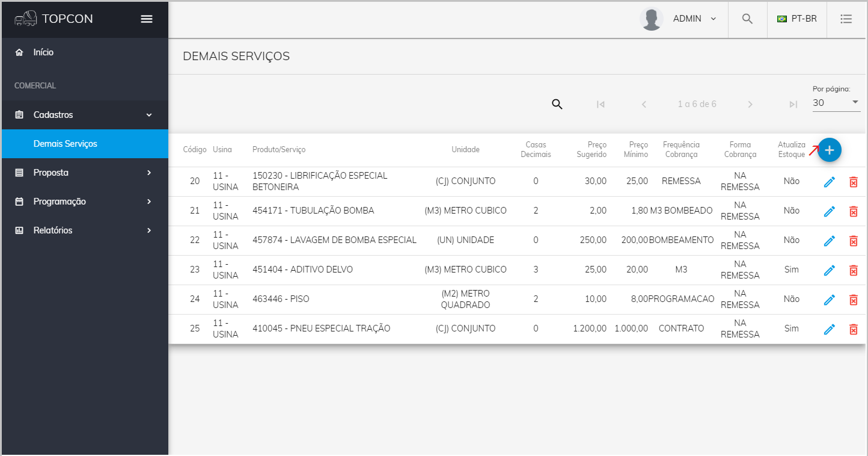Click the '(UN) UNIDADE' unit cell
868x456 pixels.
coord(466,241)
